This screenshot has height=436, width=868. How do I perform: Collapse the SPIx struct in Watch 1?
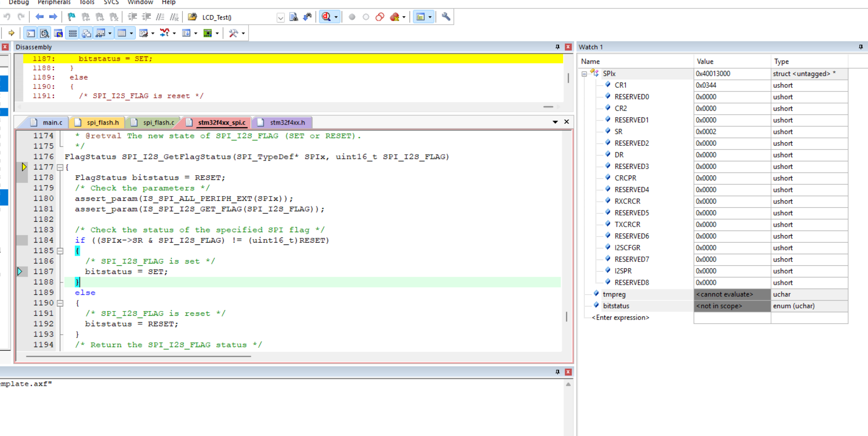pos(584,74)
